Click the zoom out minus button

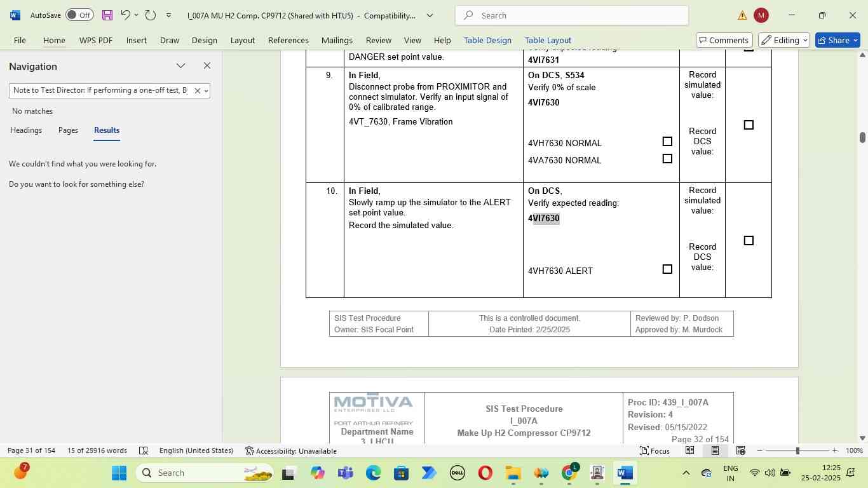[760, 451]
